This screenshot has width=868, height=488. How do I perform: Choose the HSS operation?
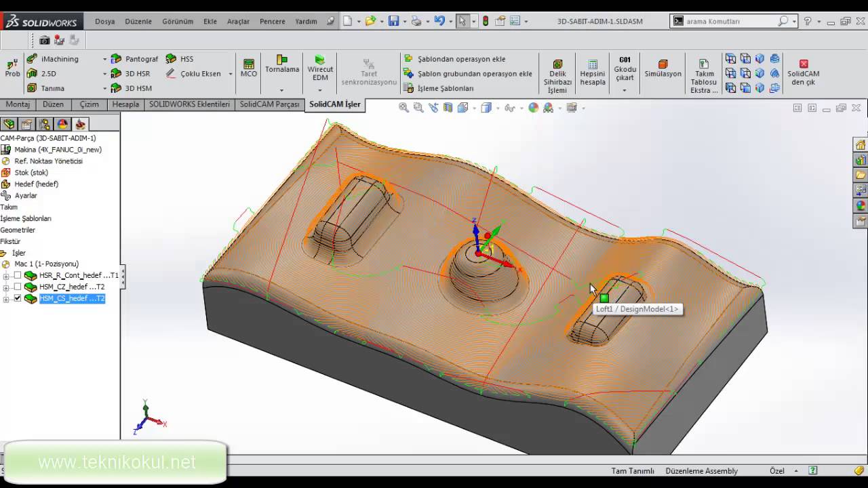[x=180, y=59]
